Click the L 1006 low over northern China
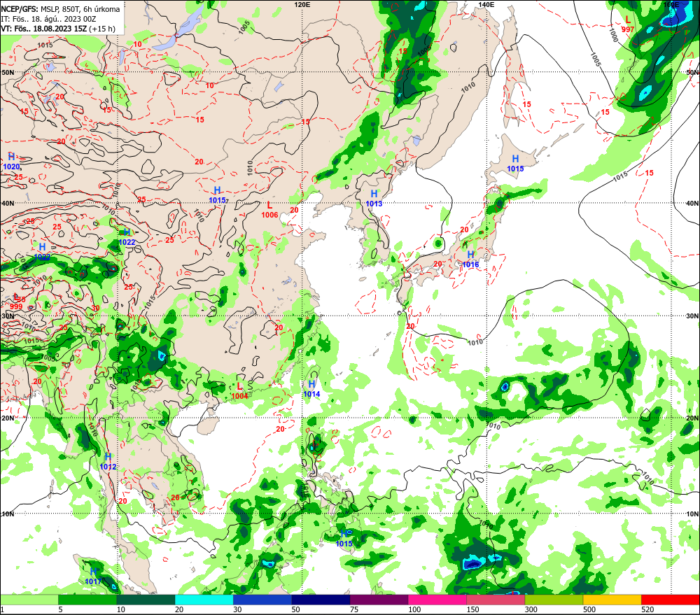This screenshot has height=615, width=700. pos(269,210)
